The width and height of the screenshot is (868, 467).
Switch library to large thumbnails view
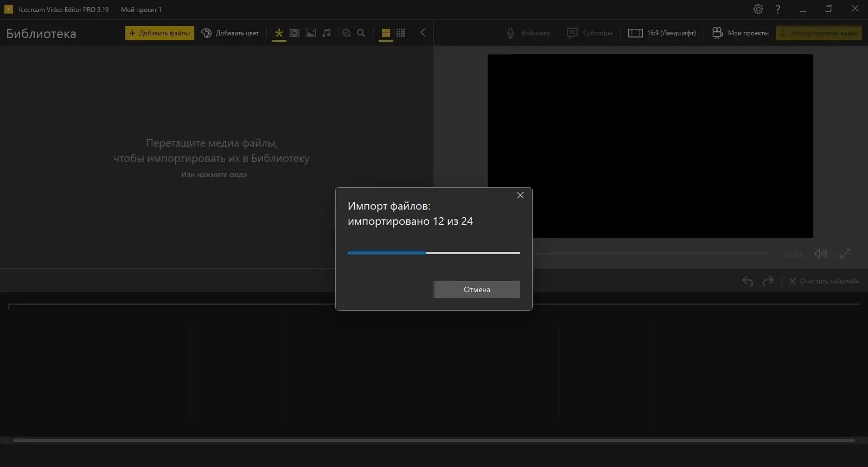(386, 33)
